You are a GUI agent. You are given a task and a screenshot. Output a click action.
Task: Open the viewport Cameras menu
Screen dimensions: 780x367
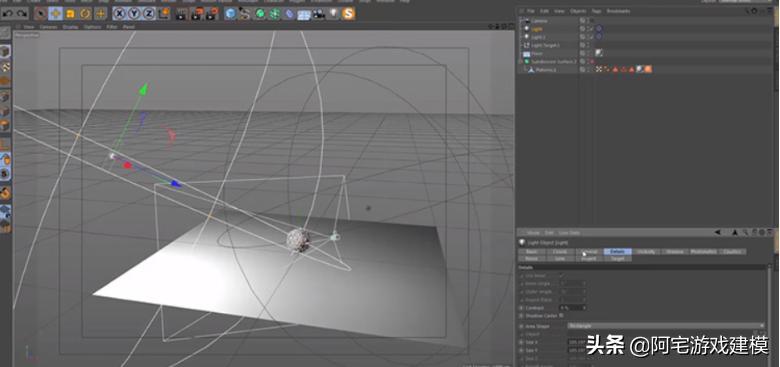48,27
